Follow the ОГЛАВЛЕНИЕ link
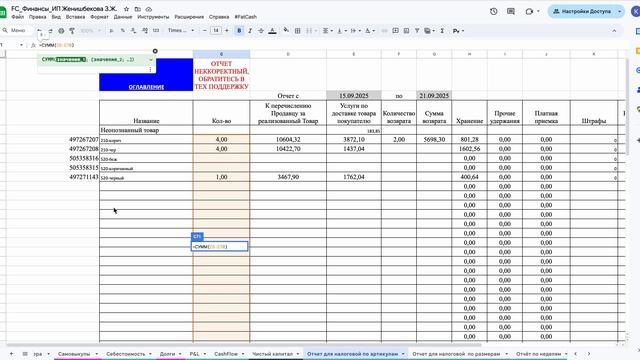640x360 pixels. tap(146, 87)
